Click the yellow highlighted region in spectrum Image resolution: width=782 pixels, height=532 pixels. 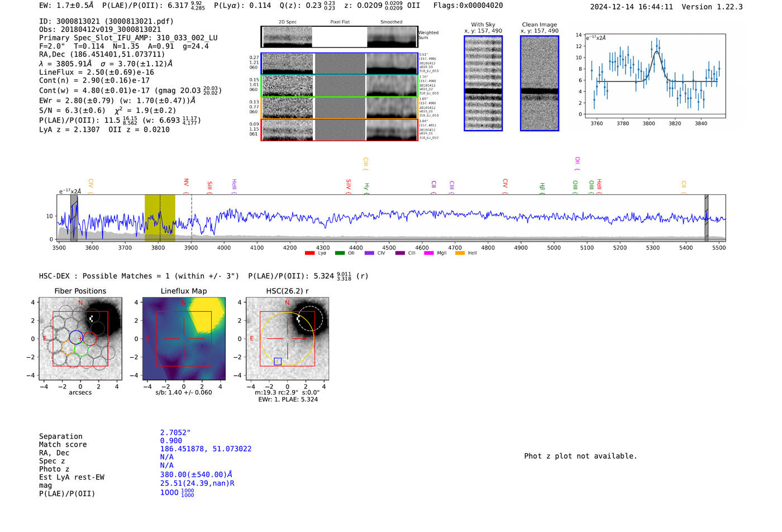coord(160,218)
